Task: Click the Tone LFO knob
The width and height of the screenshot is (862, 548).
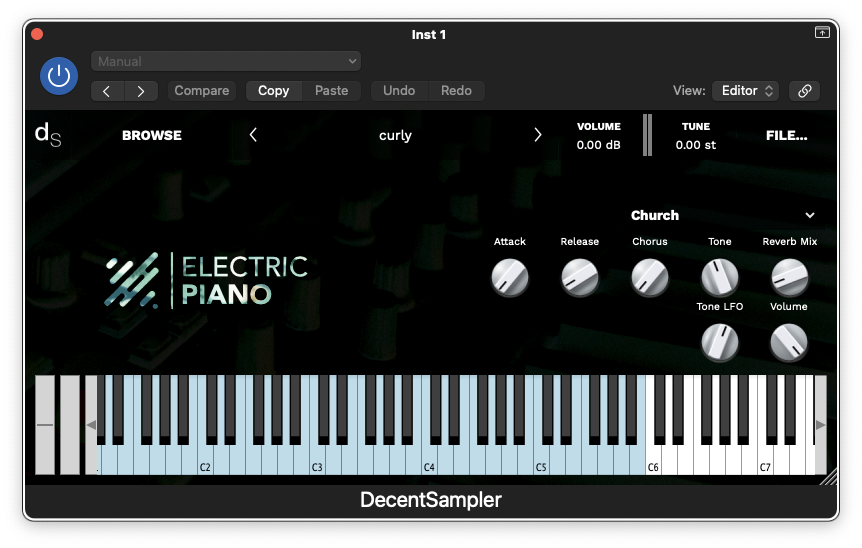Action: coord(720,342)
